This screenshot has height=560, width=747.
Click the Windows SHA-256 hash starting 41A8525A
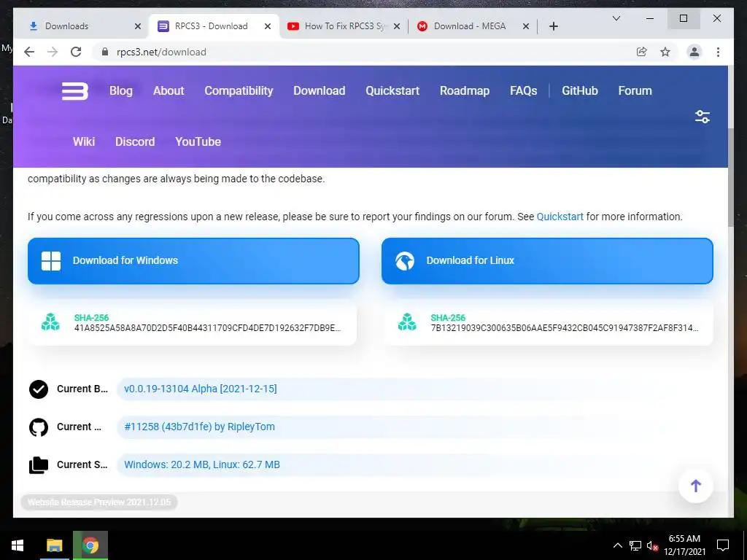pos(208,328)
